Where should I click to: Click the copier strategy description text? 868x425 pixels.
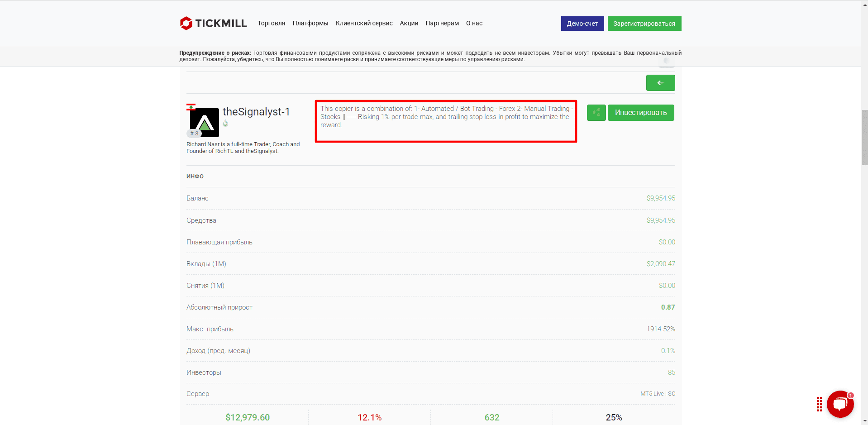pos(446,117)
